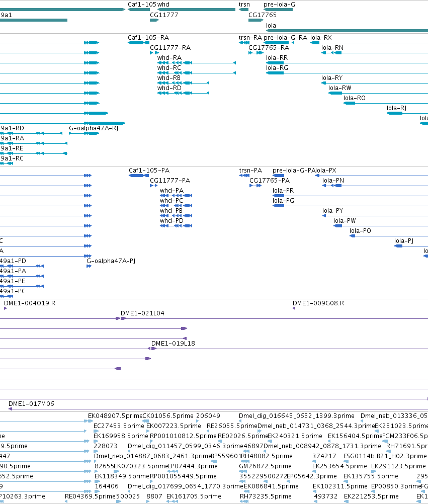The height and width of the screenshot is (504, 428).
Task: Select EST EK240321.5prime
Action: 295,436
